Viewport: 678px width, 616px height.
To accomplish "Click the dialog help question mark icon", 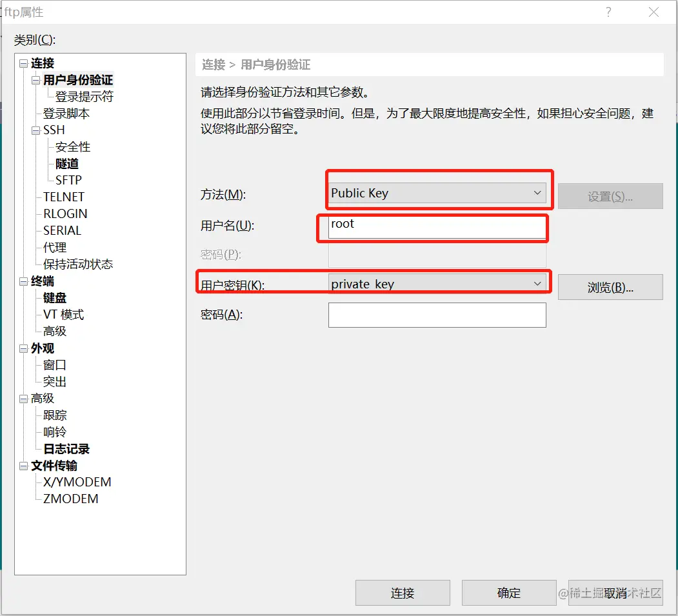I will pyautogui.click(x=608, y=12).
